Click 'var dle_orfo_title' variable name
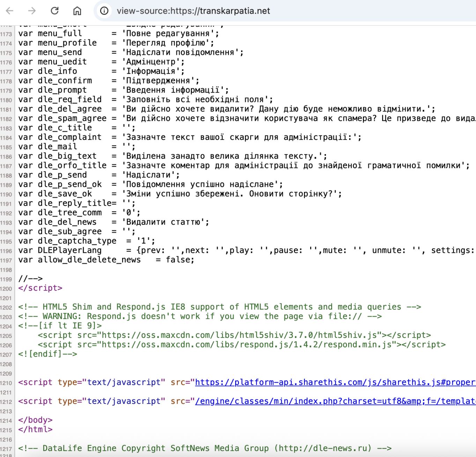Screen dimensions: 476x457 (62, 165)
